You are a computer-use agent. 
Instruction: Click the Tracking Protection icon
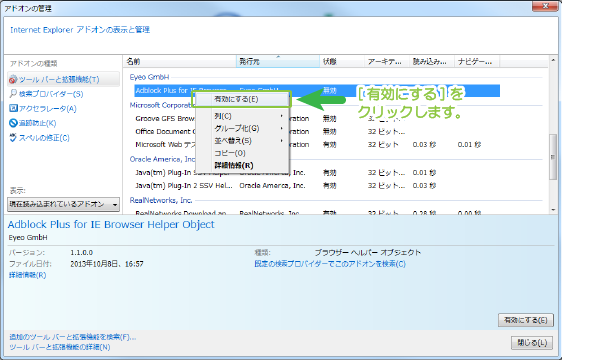point(13,123)
